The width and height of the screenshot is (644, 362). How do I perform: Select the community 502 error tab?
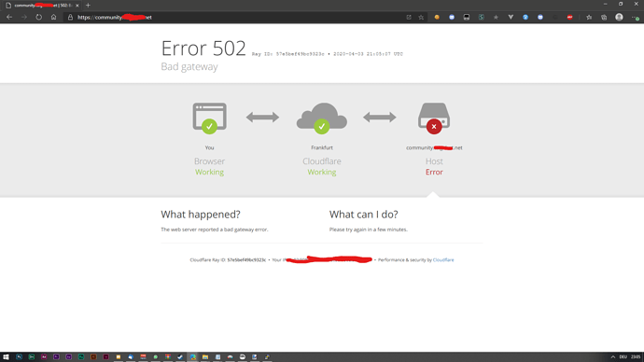click(41, 6)
